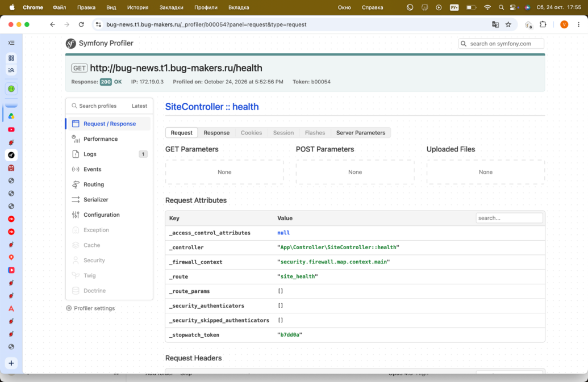Open the profile avatar V

pyautogui.click(x=564, y=24)
